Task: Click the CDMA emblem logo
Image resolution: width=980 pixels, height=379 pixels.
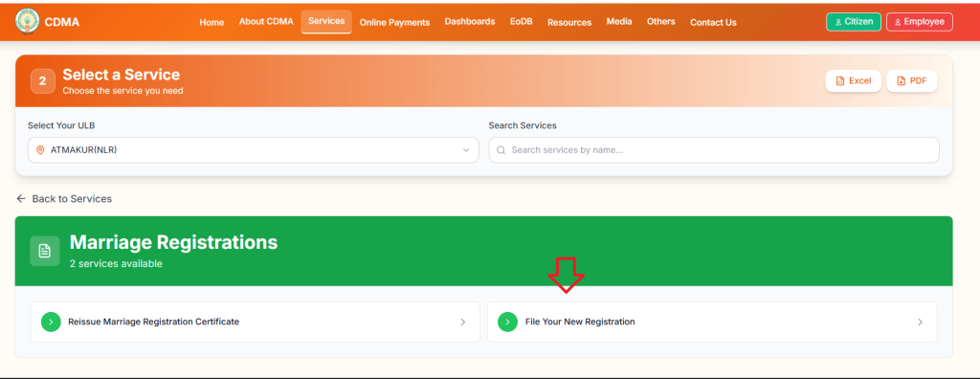Action: pos(27,22)
